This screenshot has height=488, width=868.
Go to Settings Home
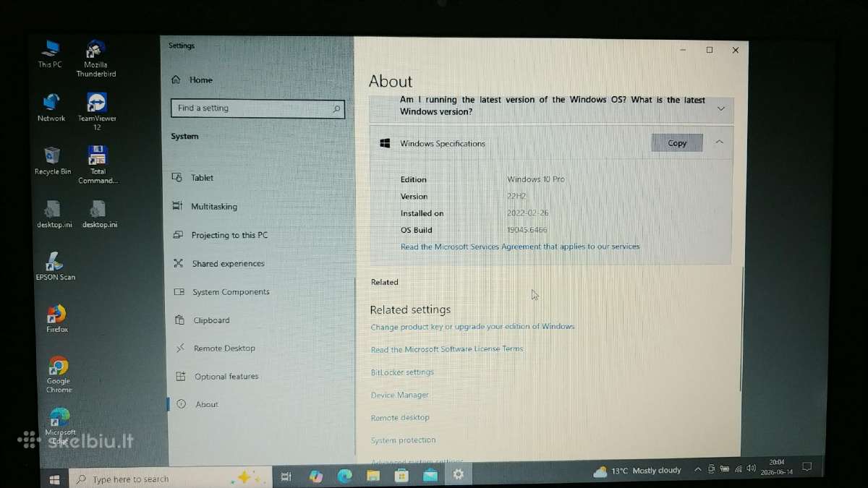(x=192, y=80)
